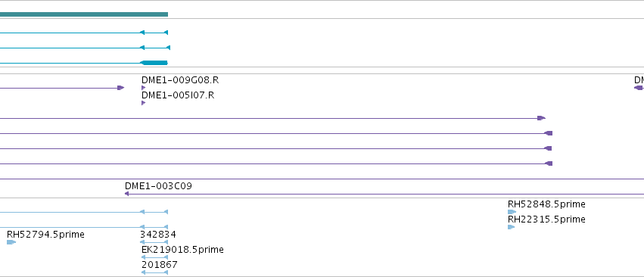The image size is (644, 277).
Task: Click the 342834 label text
Action: tap(158, 235)
